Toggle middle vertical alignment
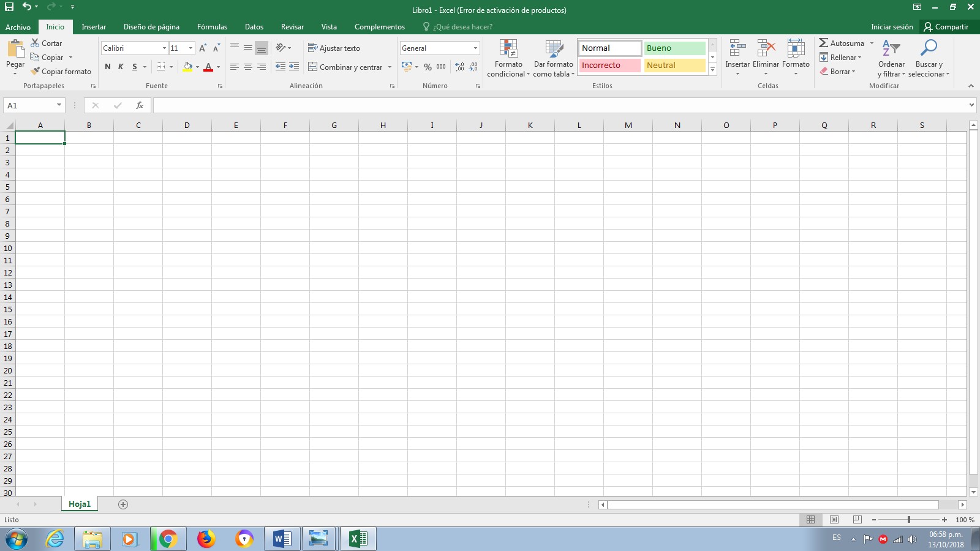The width and height of the screenshot is (980, 551). click(x=248, y=48)
